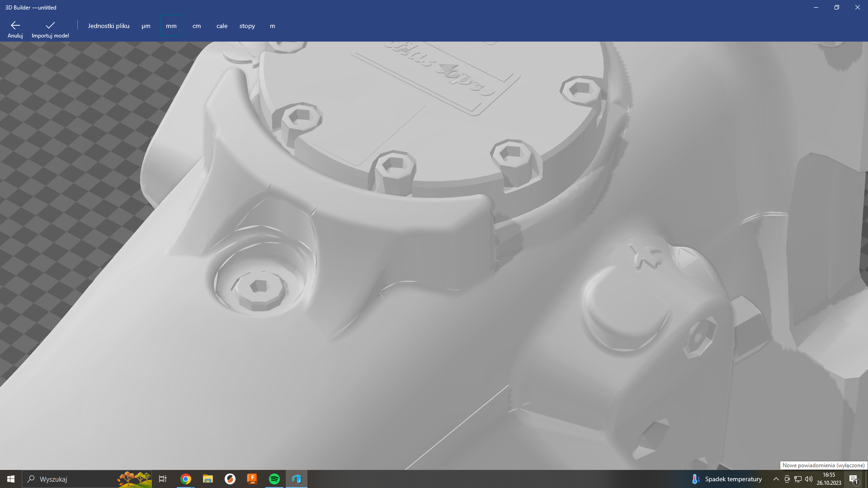Click the clock showing 16:55

coord(829,479)
